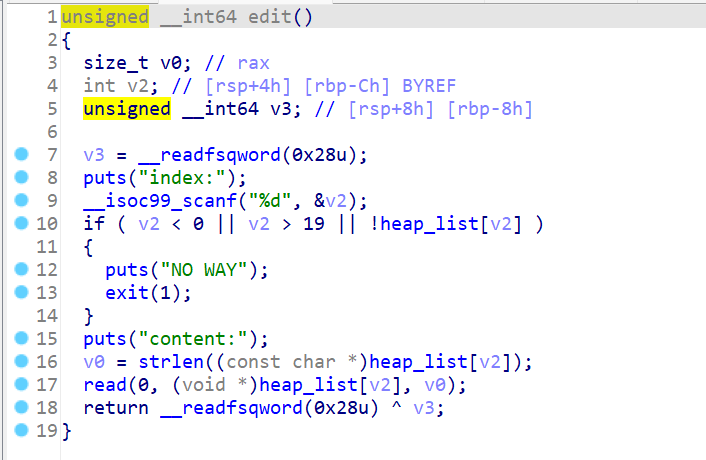Click the '[rsp+8h]' comment on line 5
Viewport: 706px width, 460px height.
tap(391, 109)
